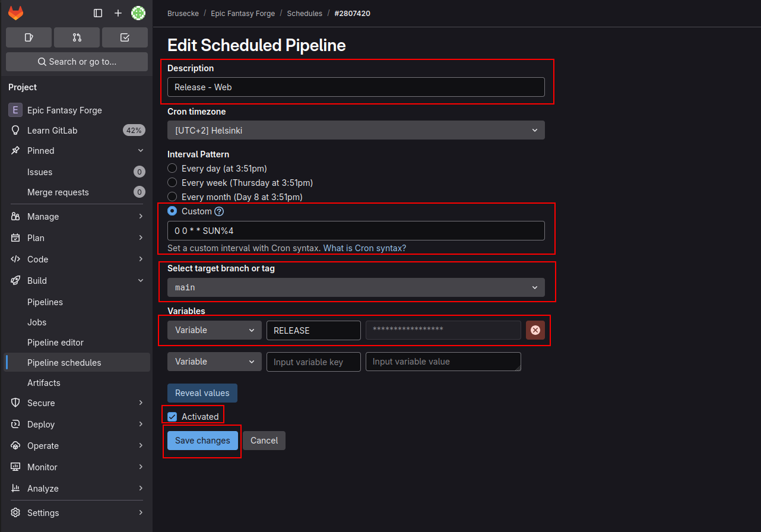The width and height of the screenshot is (761, 532).
Task: Open Pipeline schedules in sidebar
Action: click(x=77, y=363)
